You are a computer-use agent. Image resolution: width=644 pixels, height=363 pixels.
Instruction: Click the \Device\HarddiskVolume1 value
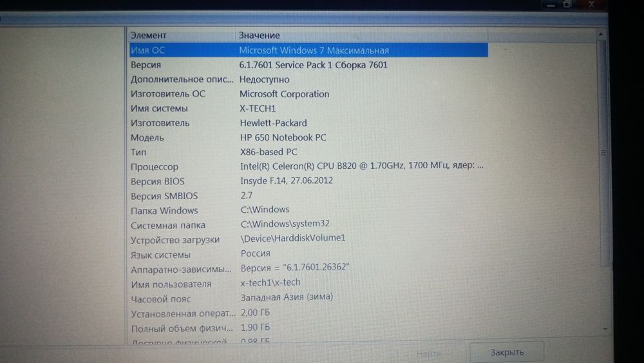point(293,238)
